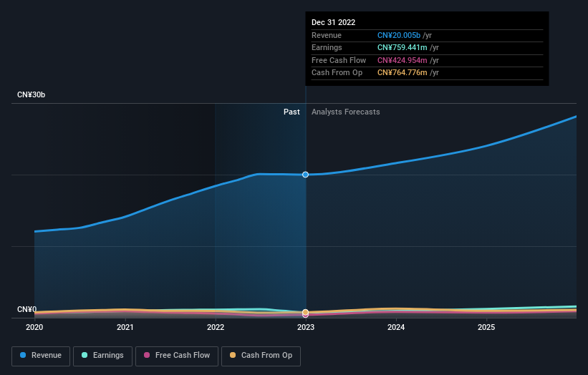Toggle the Revenue series legend button
Image resolution: width=588 pixels, height=375 pixels.
pyautogui.click(x=41, y=356)
